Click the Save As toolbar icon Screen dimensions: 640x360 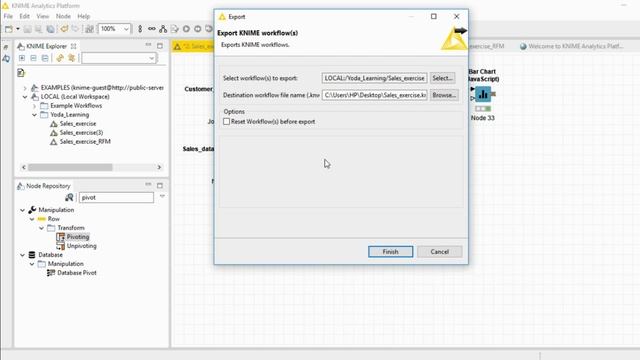pyautogui.click(x=38, y=29)
